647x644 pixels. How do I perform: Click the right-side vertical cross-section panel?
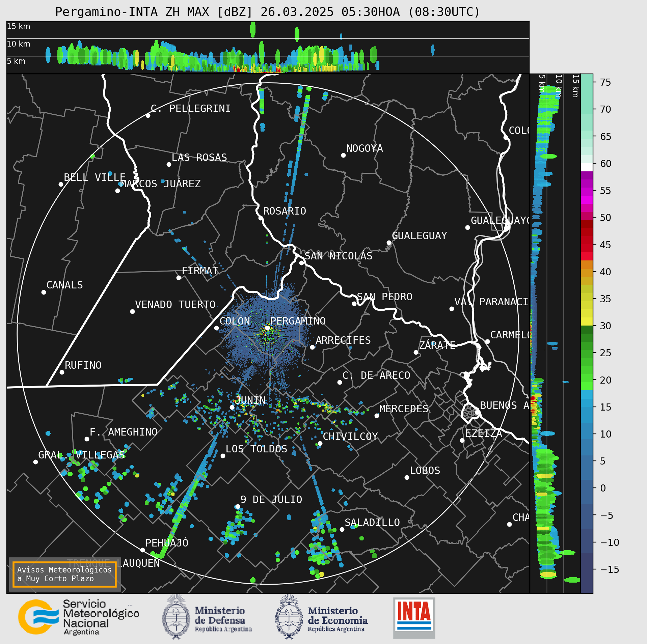point(555,333)
